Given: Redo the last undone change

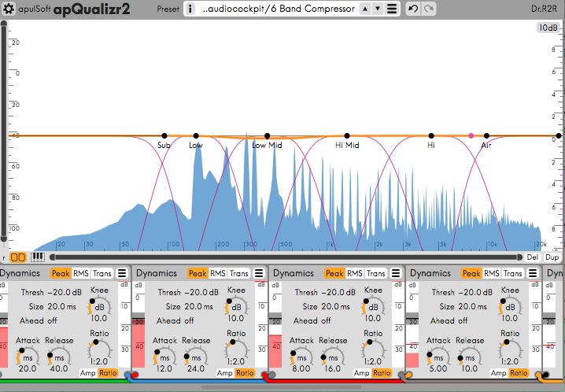Looking at the screenshot, I should (428, 9).
